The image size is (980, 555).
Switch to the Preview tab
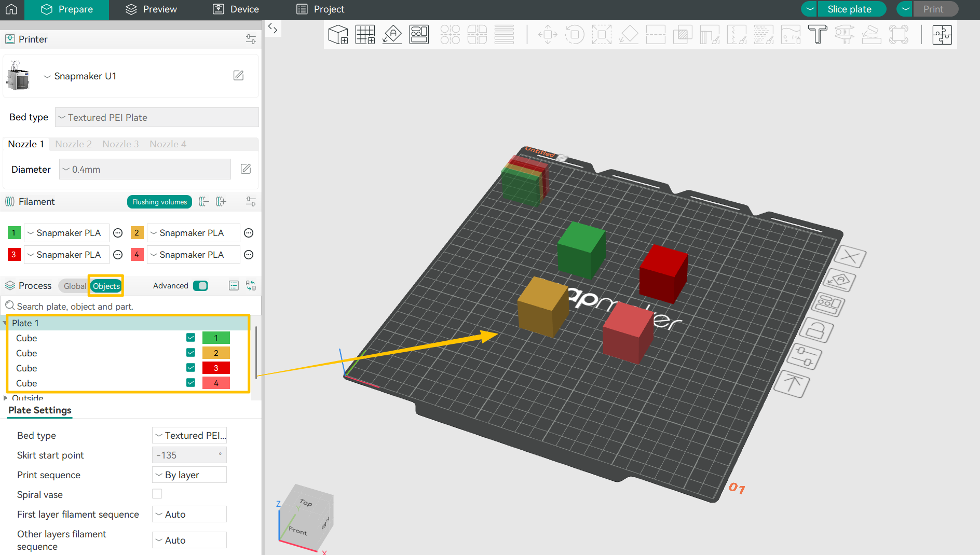tap(151, 9)
